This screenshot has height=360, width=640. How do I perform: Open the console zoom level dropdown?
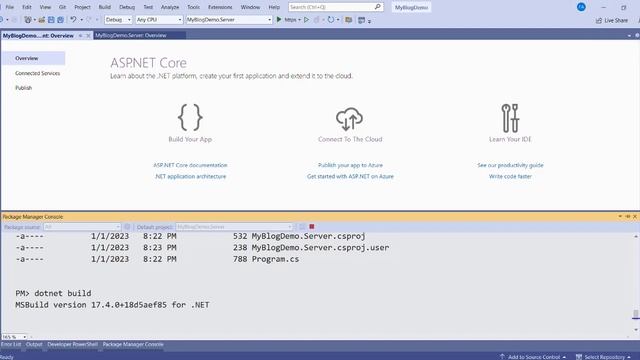coord(14,337)
